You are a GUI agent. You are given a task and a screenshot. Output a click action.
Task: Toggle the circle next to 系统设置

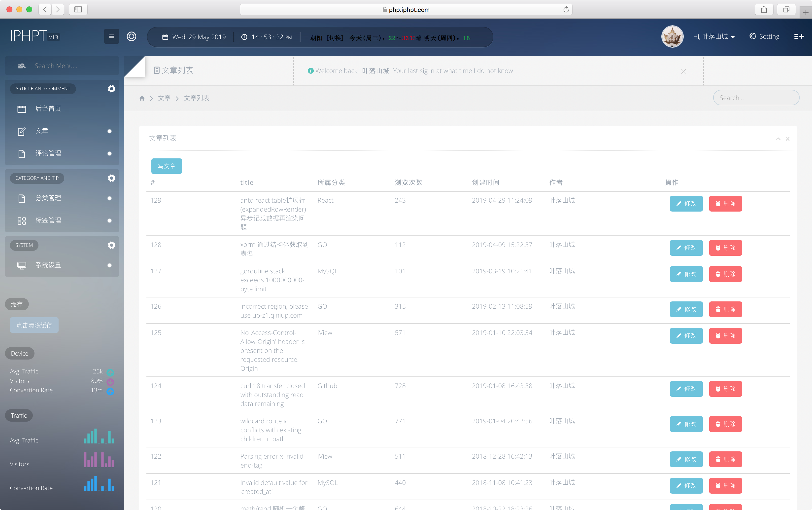pyautogui.click(x=109, y=265)
